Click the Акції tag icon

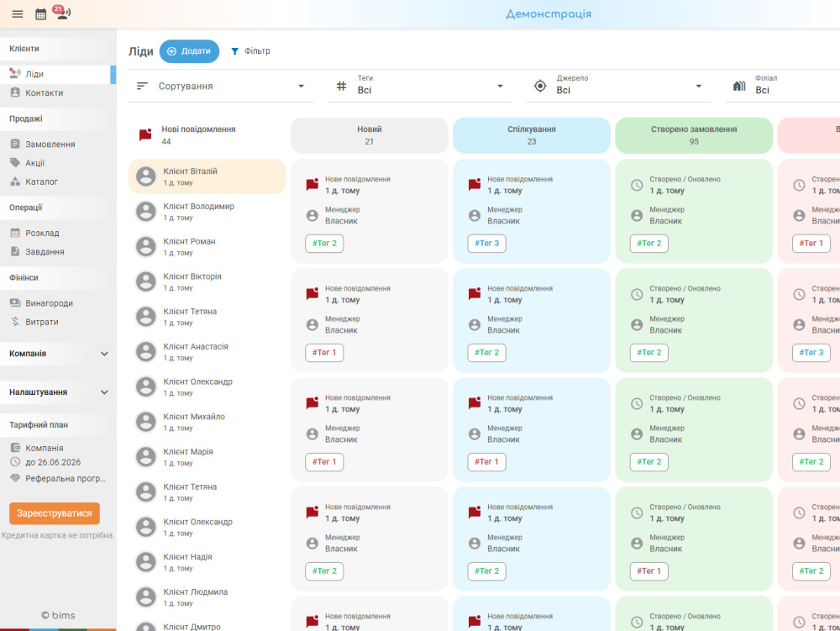15,162
